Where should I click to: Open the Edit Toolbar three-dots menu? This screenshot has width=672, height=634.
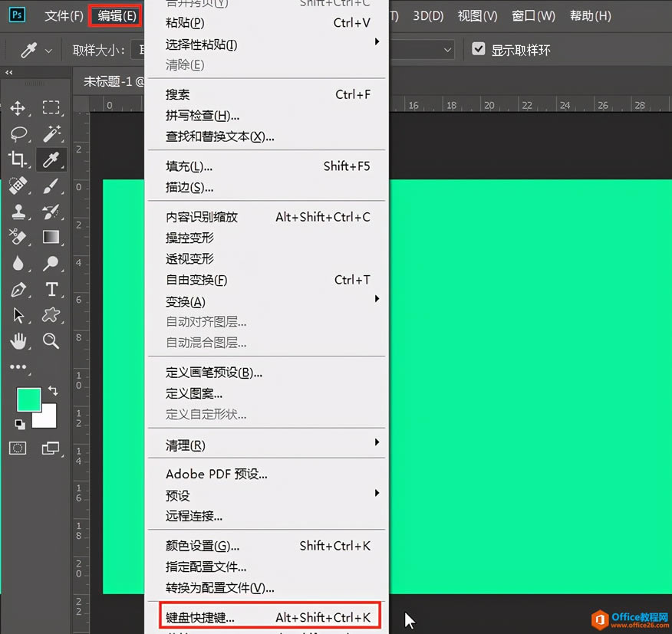18,367
